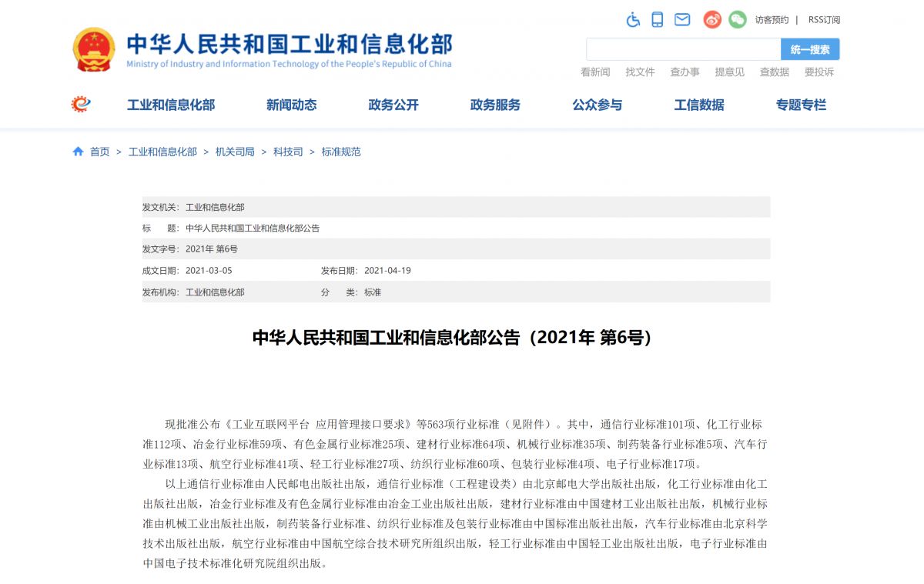
Task: Click the Chinese ministry name title in header
Action: [x=290, y=43]
